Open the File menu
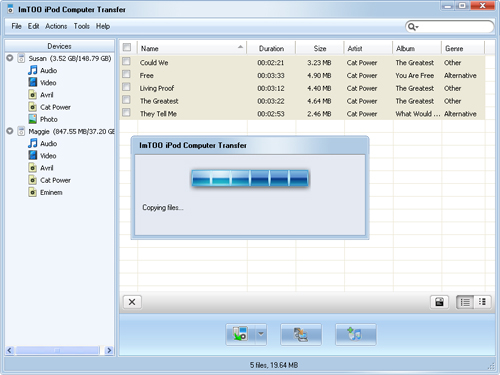 coord(16,26)
